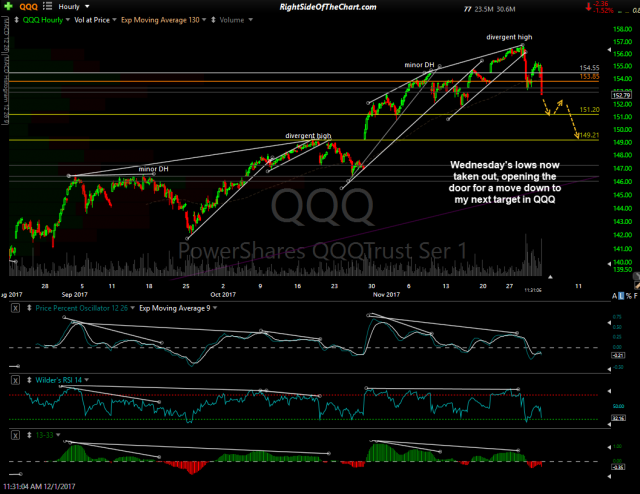Click the 11:21:06 countdown timer

coord(533,290)
